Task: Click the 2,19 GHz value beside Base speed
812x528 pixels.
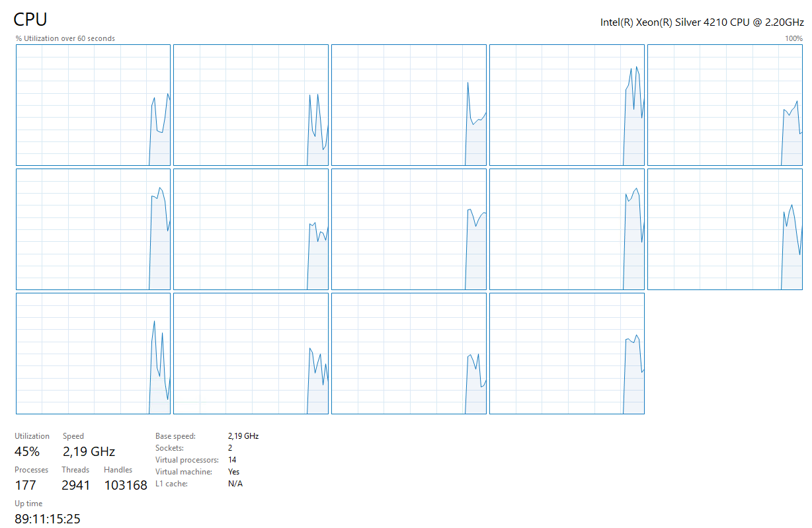Action: tap(243, 436)
